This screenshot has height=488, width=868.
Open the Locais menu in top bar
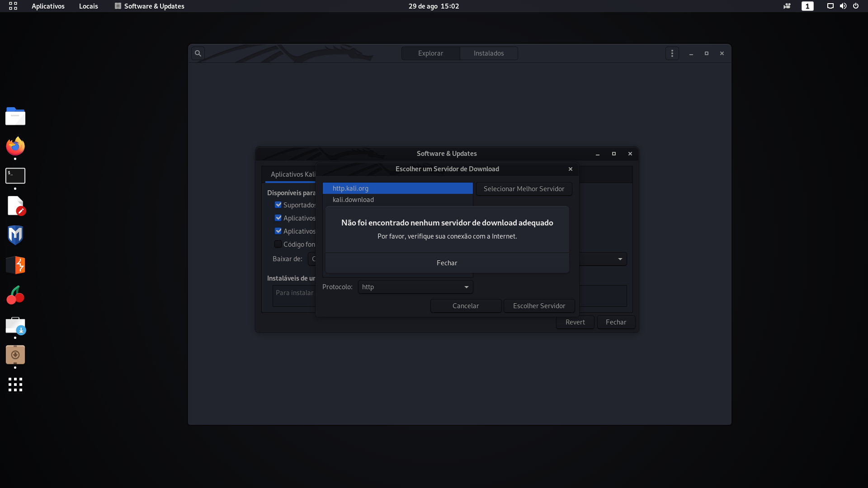point(89,6)
